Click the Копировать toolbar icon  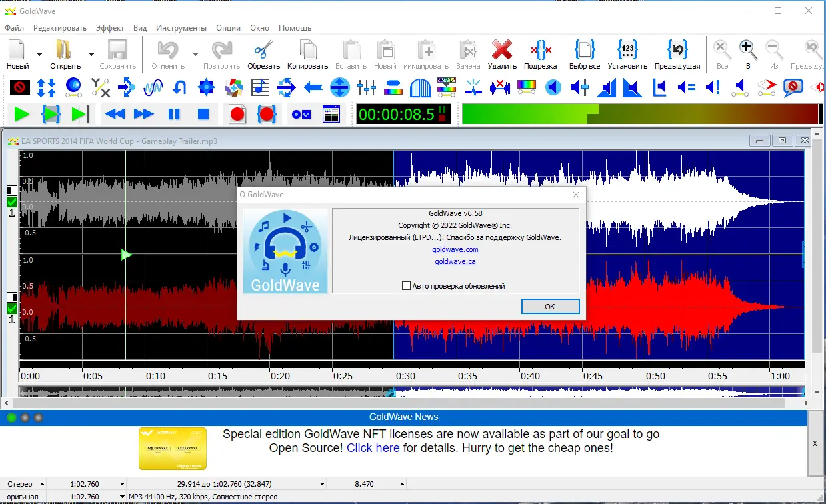(x=307, y=50)
